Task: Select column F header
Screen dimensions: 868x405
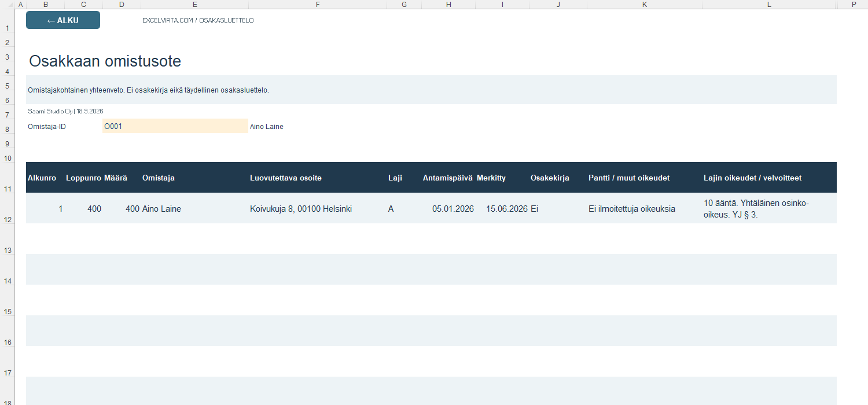Action: [x=317, y=5]
